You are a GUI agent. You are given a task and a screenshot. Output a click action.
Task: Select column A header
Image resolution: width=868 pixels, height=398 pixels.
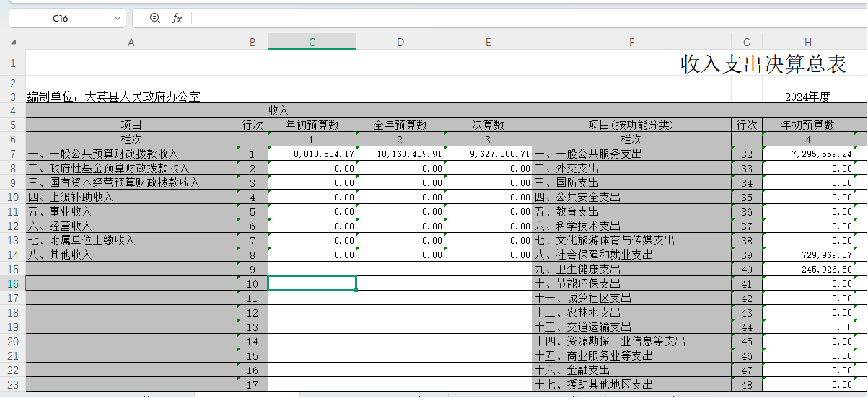point(131,43)
